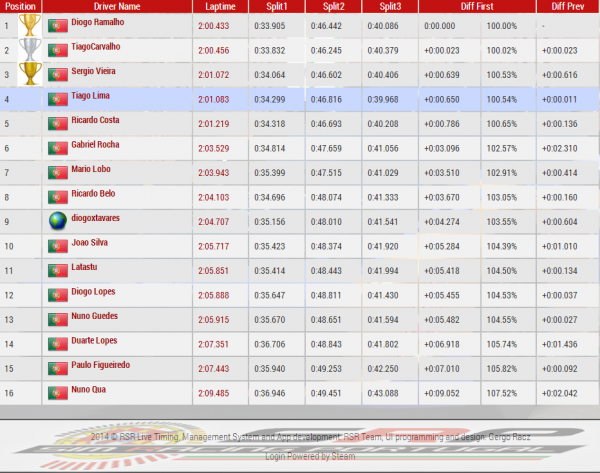Viewport: 600px width, 473px height.
Task: Click the flag icon next to Joao Silva
Action: point(57,246)
